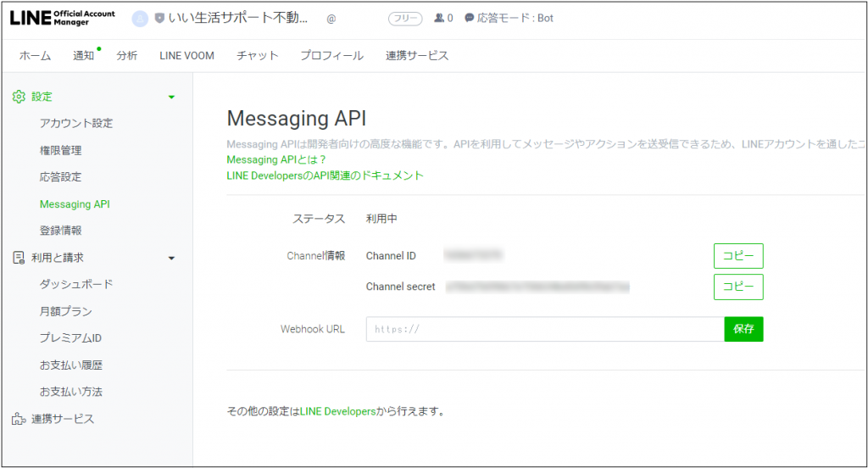
Task: Follow the LINE Developers link at bottom
Action: (337, 411)
